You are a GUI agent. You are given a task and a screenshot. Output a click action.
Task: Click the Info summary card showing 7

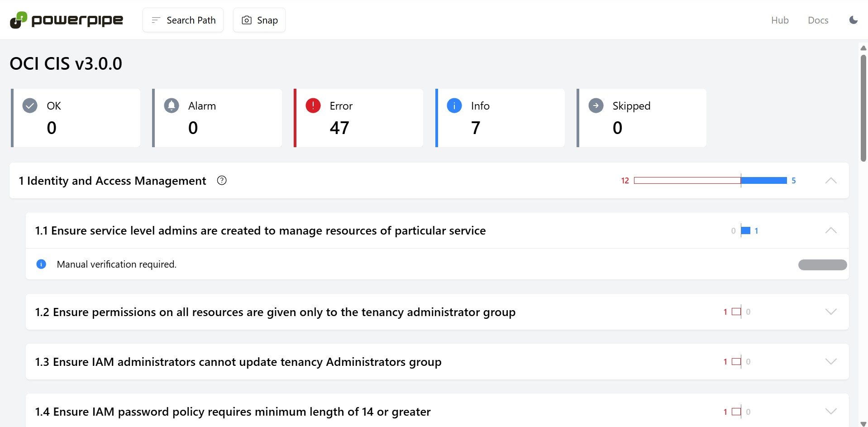(500, 118)
